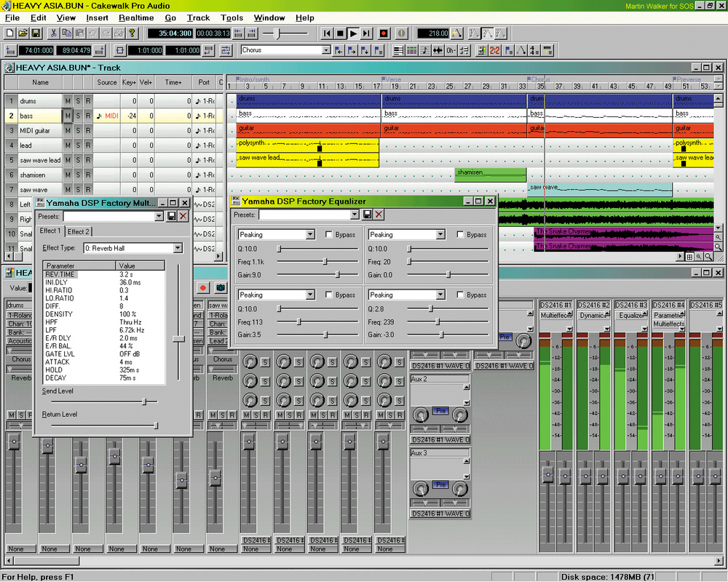The width and height of the screenshot is (728, 582).
Task: Mute the bass track
Action: [x=67, y=116]
